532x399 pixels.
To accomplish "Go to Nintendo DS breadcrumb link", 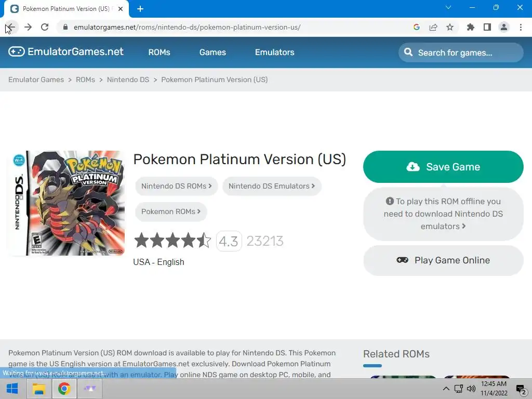I will [128, 79].
